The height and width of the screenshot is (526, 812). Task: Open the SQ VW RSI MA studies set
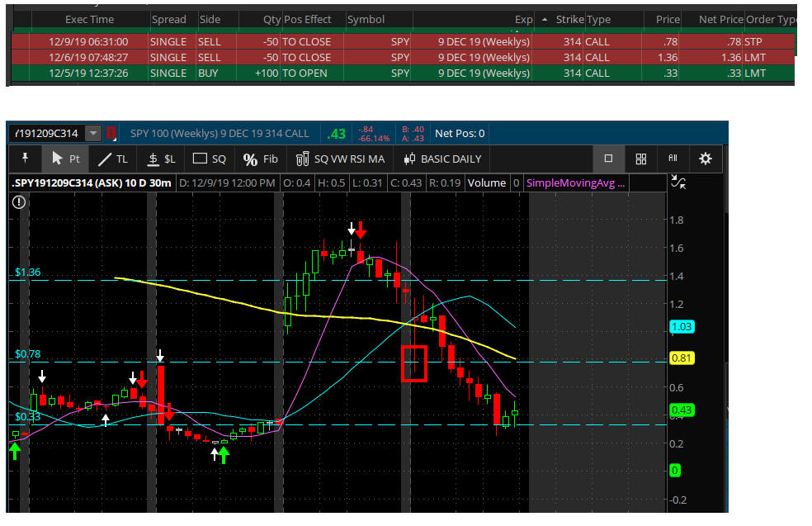point(340,159)
